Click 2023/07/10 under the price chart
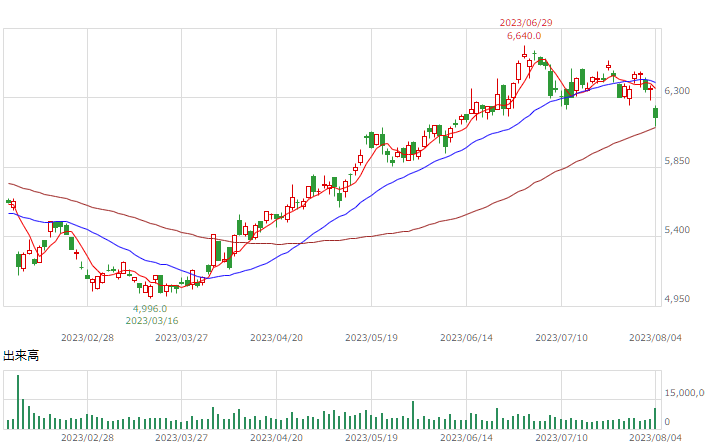This screenshot has height=442, width=705. point(562,338)
